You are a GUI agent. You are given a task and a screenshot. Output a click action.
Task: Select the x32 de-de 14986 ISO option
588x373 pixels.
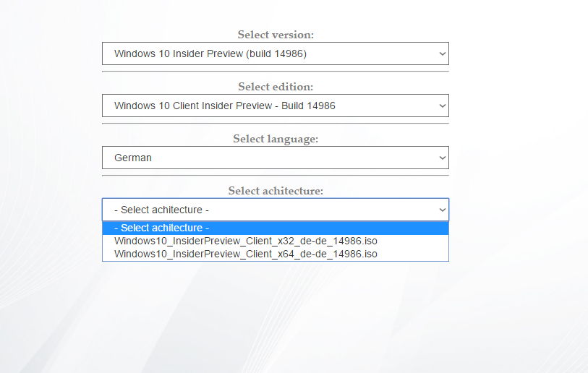coord(276,241)
